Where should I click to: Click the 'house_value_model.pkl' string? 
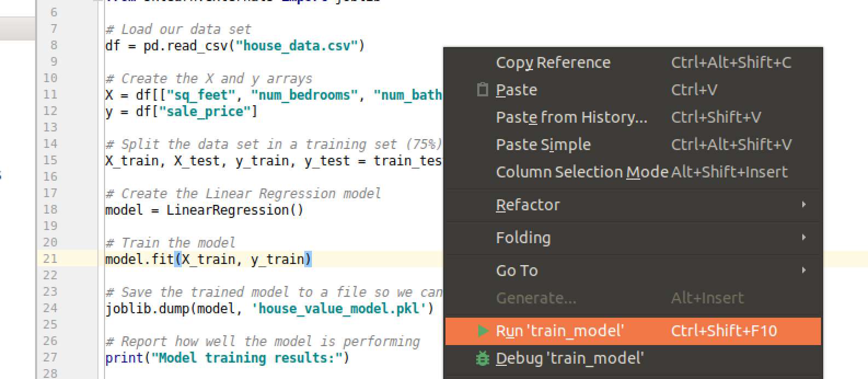coord(339,308)
